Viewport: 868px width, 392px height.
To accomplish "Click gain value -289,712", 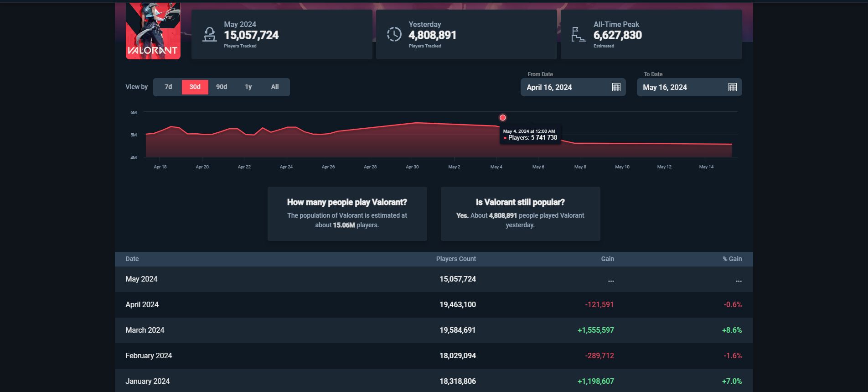I will tap(599, 355).
